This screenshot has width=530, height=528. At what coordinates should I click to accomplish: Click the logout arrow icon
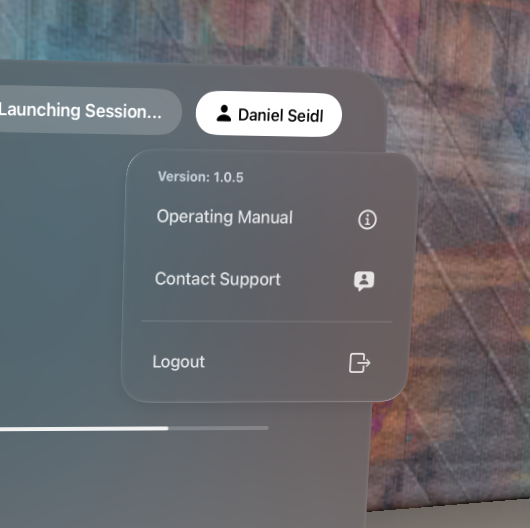(x=359, y=363)
